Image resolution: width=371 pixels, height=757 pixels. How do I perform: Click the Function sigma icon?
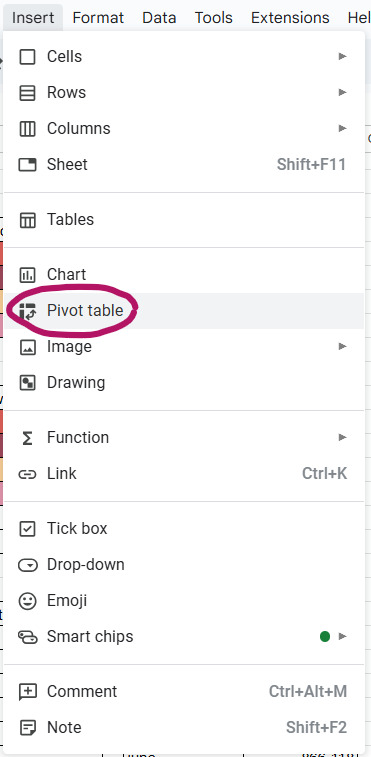[x=27, y=438]
